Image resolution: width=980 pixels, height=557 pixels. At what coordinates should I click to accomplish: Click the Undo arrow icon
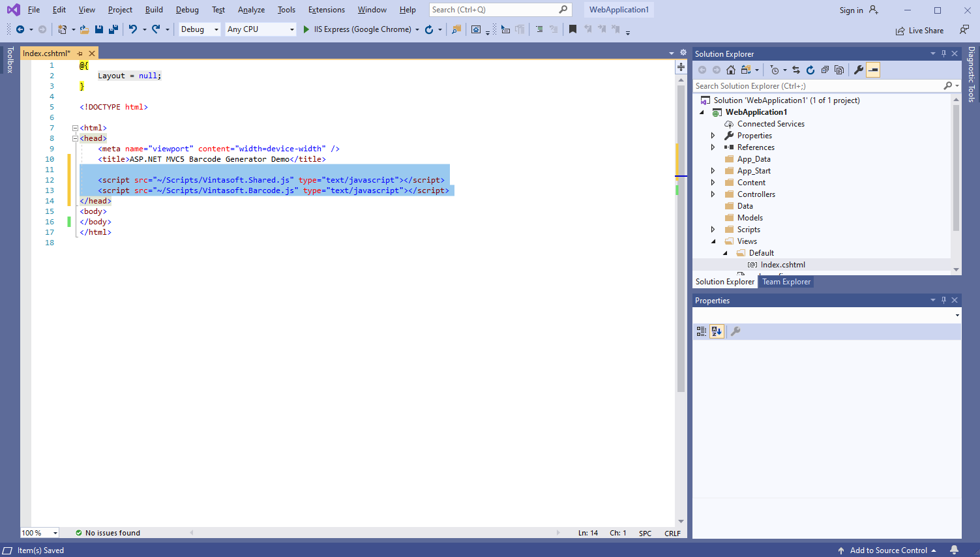pos(133,29)
